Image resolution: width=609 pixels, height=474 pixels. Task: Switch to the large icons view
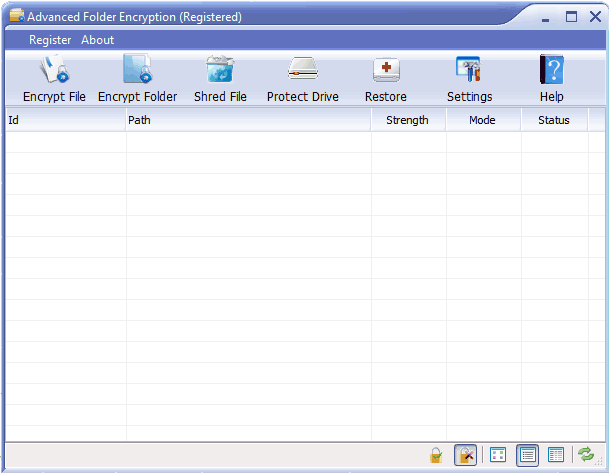click(x=498, y=455)
